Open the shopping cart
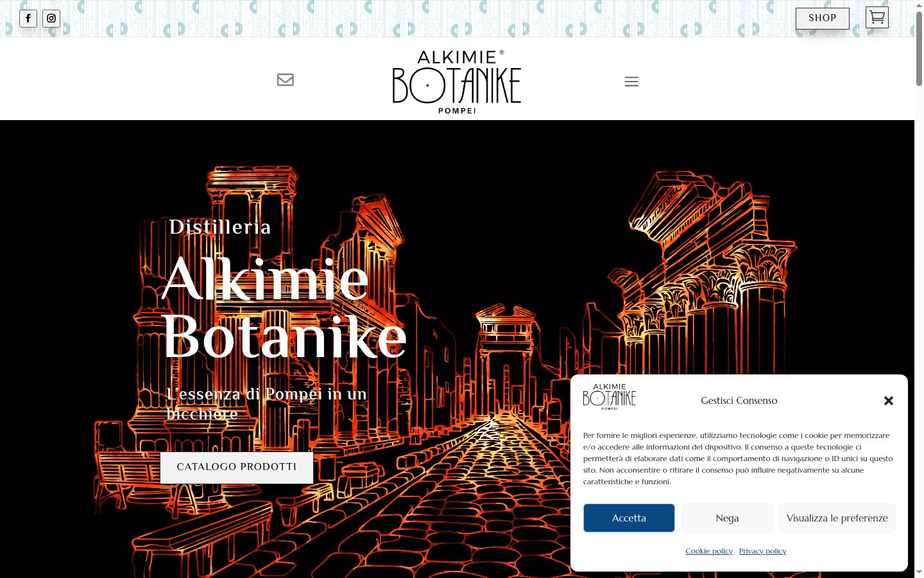 click(877, 17)
